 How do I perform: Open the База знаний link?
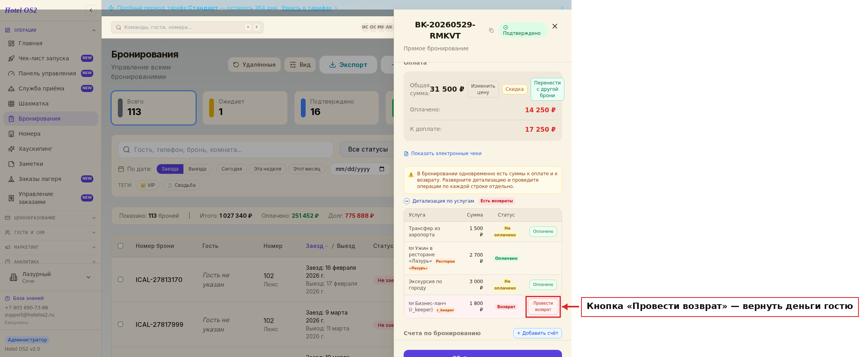coord(25,298)
